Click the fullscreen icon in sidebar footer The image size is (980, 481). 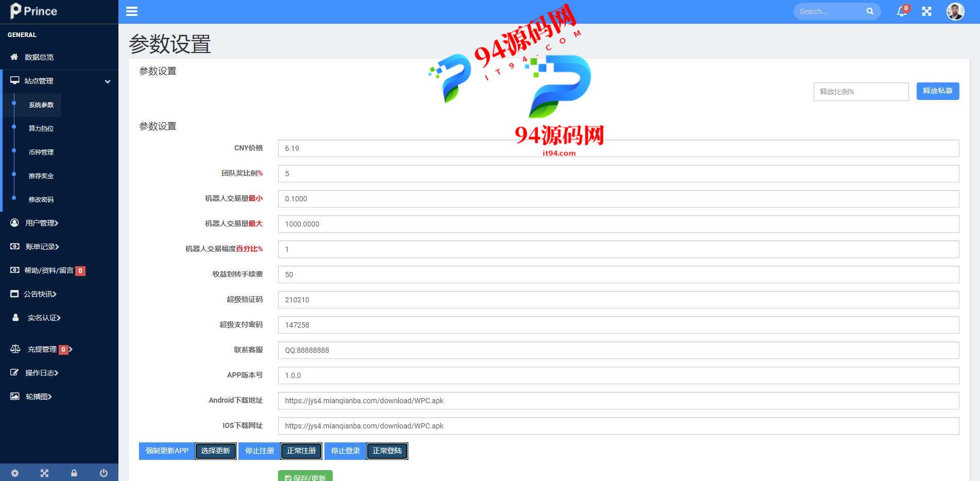pos(44,473)
